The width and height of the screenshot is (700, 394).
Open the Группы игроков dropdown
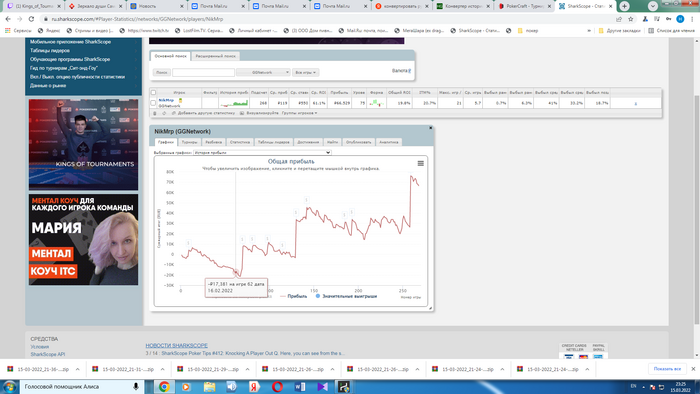click(x=299, y=113)
